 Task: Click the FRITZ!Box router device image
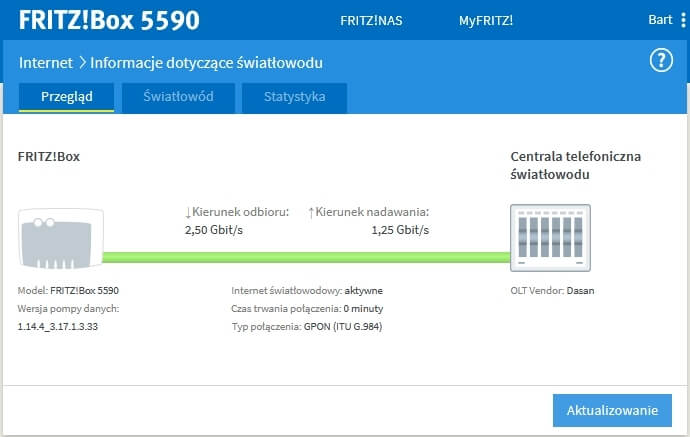61,238
